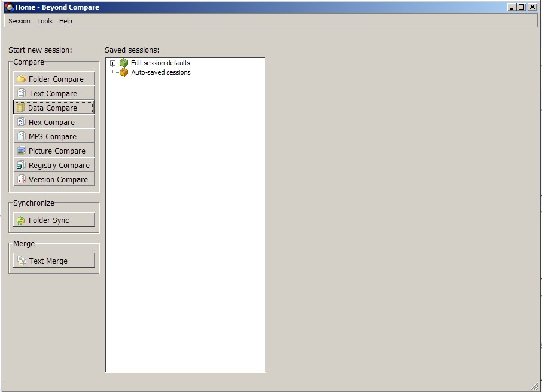Click the MP3 Compare music icon
Screen dimensions: 542x392
(22, 136)
